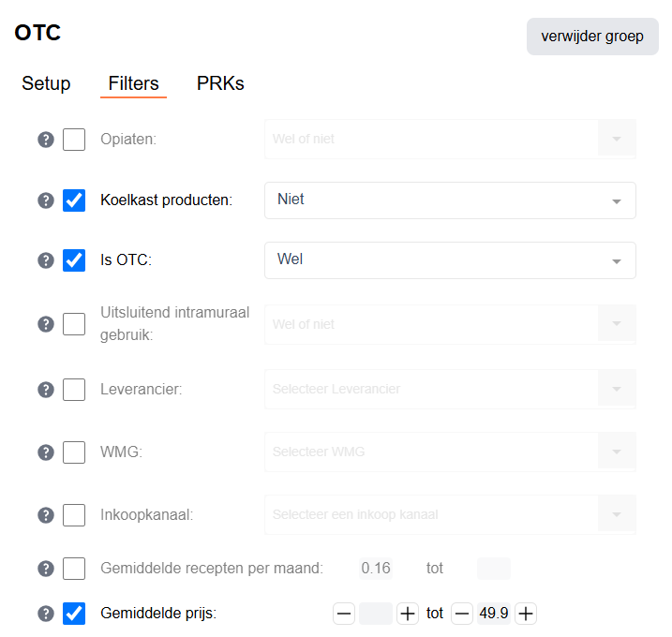Expand the Is OTC dropdown

click(450, 260)
